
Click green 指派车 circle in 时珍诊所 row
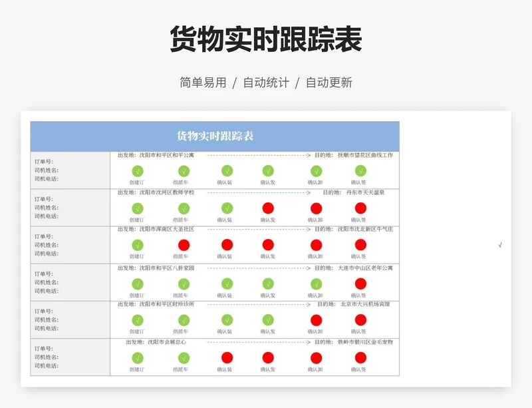click(x=184, y=320)
